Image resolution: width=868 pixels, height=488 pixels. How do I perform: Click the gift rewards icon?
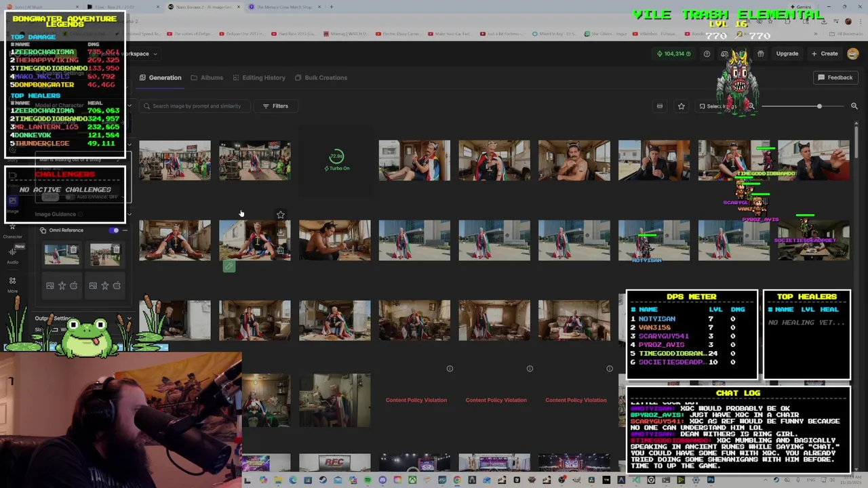click(x=761, y=54)
